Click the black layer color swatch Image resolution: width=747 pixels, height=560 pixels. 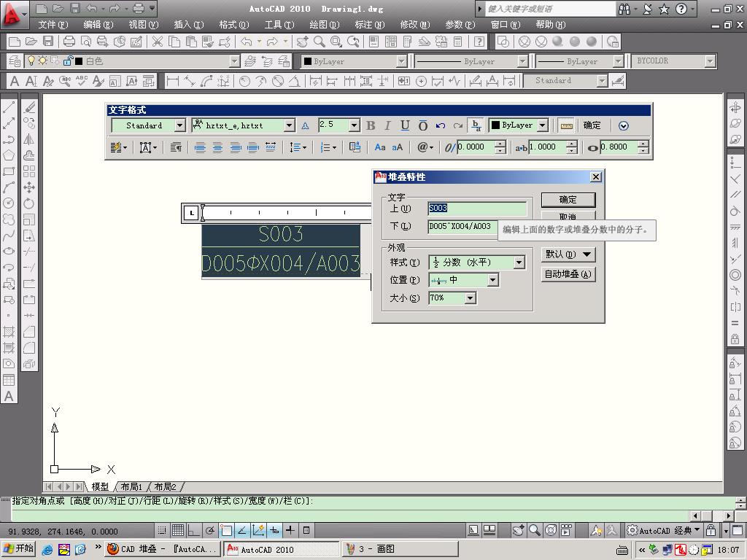point(79,61)
